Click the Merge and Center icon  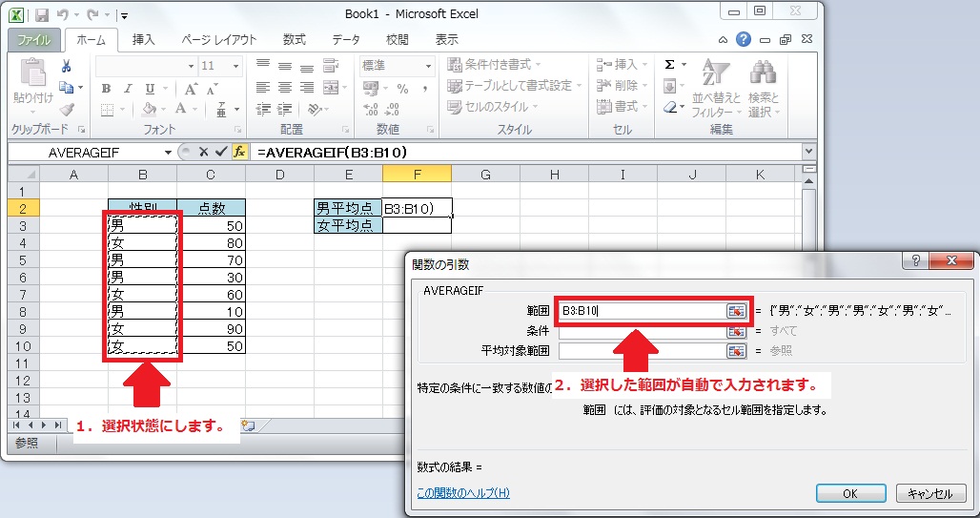pos(331,88)
